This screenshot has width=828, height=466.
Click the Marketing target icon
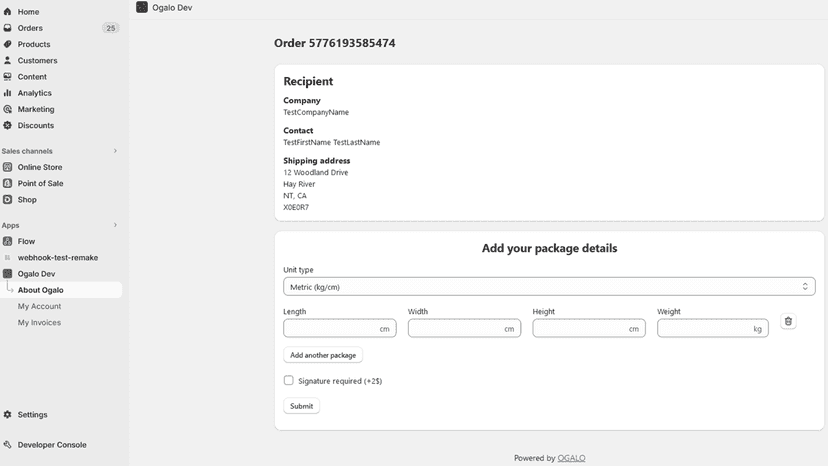click(x=7, y=109)
